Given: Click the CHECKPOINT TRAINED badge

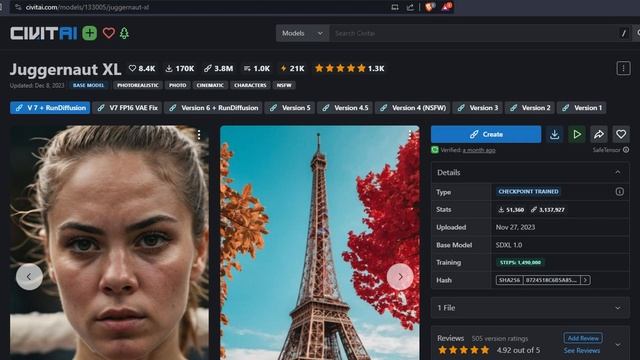Looking at the screenshot, I should (x=528, y=191).
